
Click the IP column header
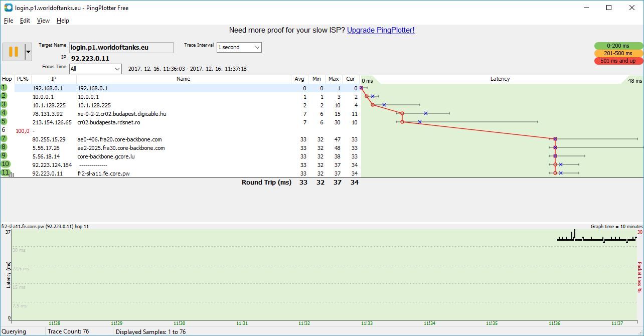click(x=54, y=79)
